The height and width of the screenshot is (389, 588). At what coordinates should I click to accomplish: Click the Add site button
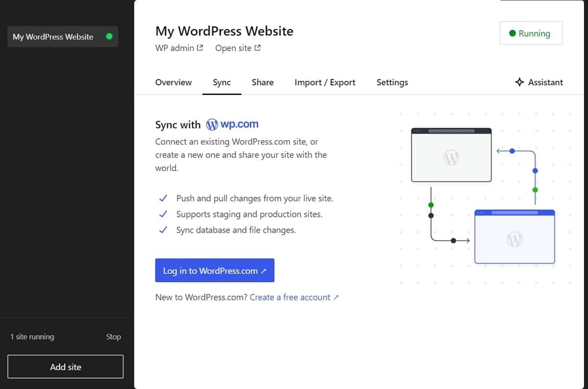point(65,367)
